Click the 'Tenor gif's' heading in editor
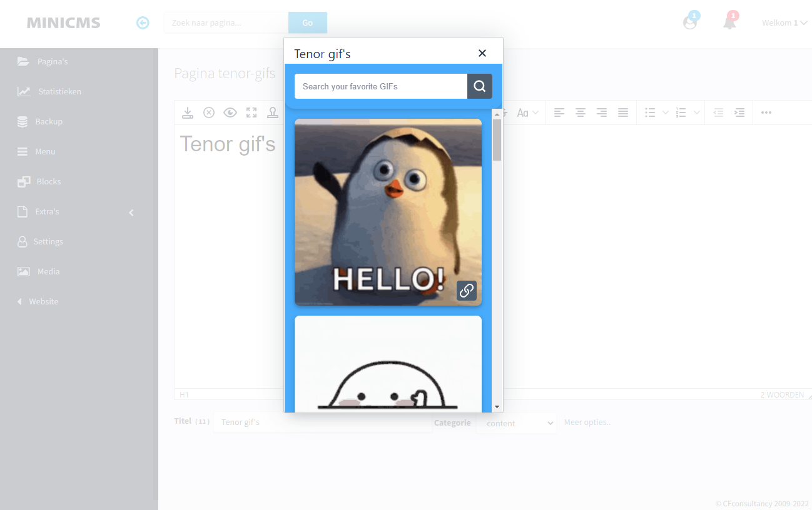The width and height of the screenshot is (812, 510). 228,144
